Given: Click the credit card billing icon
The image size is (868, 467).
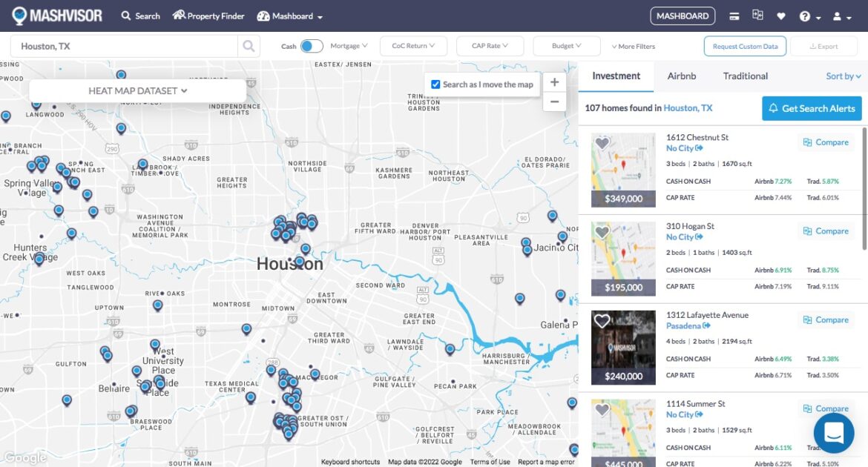Looking at the screenshot, I should click(x=735, y=15).
